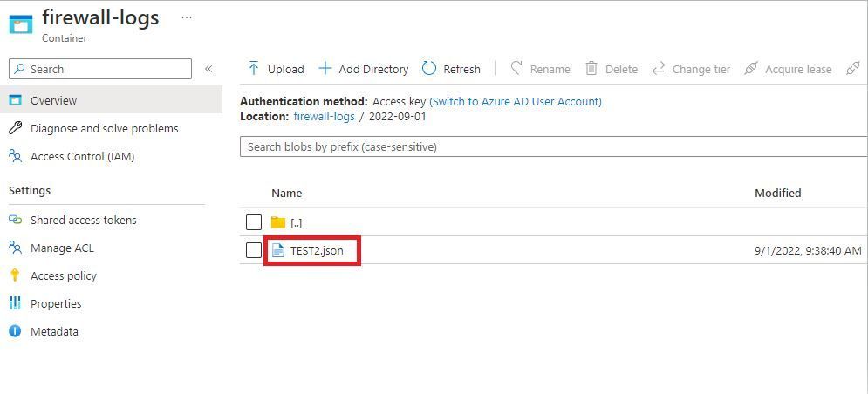The height and width of the screenshot is (394, 868).
Task: Check the box for parent folder [..]
Action: click(x=254, y=222)
